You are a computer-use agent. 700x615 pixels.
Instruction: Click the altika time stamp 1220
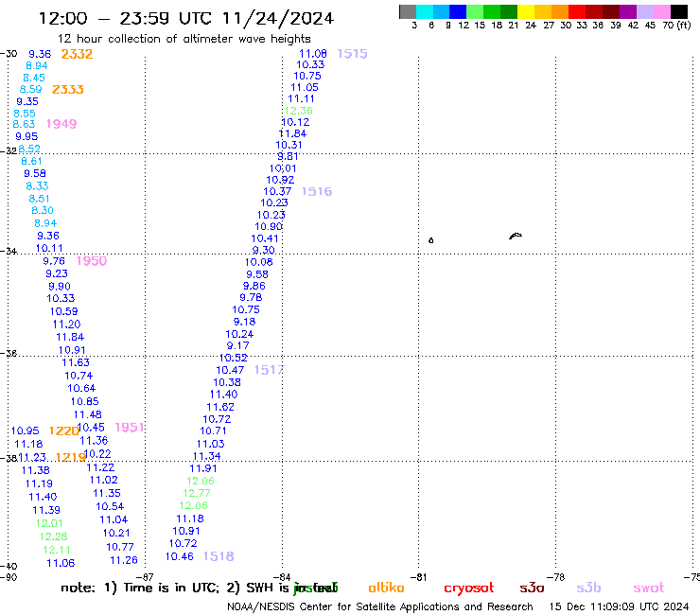(x=63, y=430)
